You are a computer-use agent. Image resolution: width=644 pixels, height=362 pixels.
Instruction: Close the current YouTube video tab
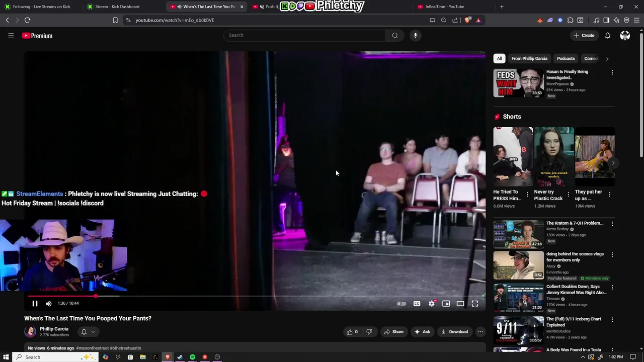[242, 7]
